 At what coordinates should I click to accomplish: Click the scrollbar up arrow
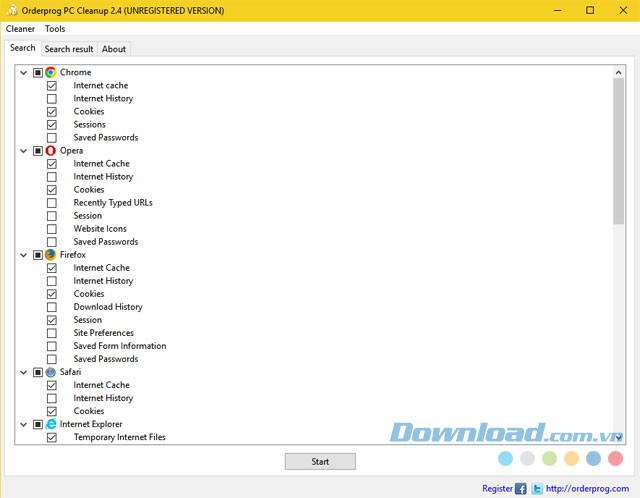click(x=619, y=73)
